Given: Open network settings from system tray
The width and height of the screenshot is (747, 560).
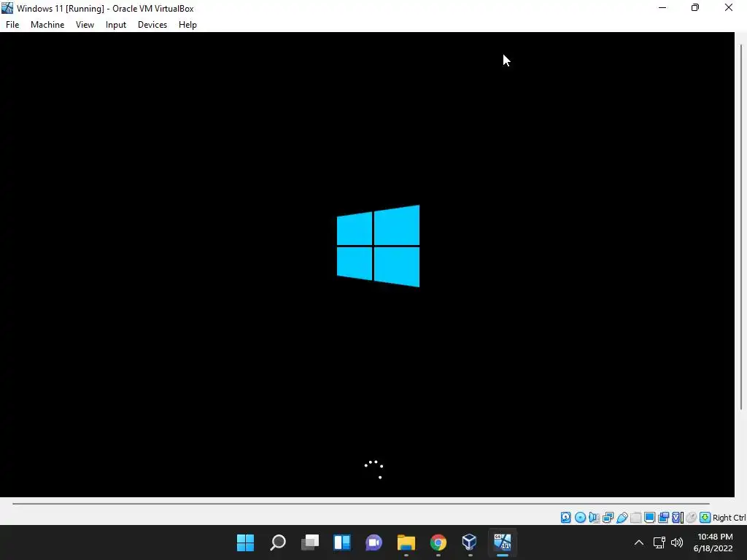Looking at the screenshot, I should 659,542.
